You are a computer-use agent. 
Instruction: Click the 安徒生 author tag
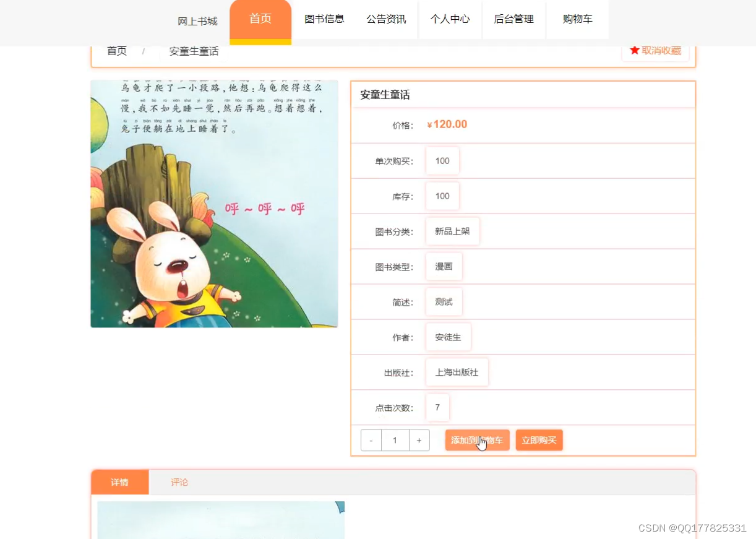[x=448, y=337]
